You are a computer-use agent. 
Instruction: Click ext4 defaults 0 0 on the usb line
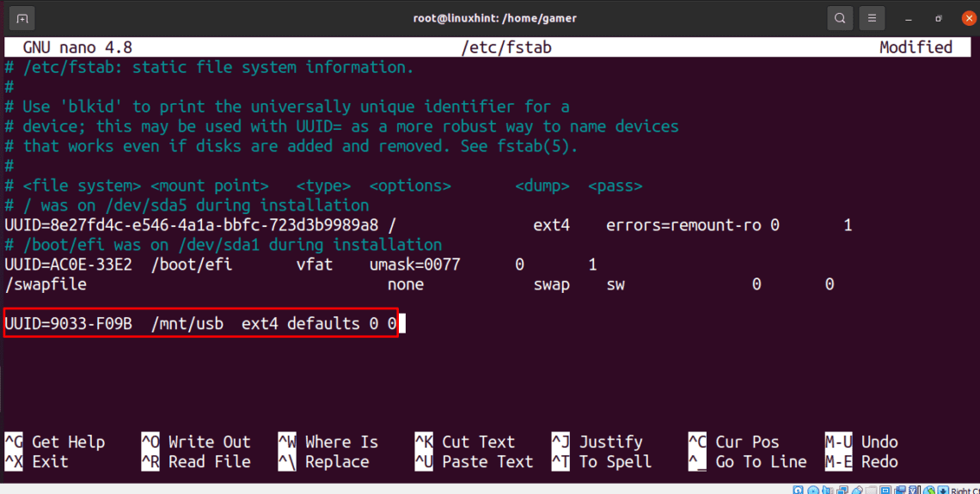click(x=319, y=324)
